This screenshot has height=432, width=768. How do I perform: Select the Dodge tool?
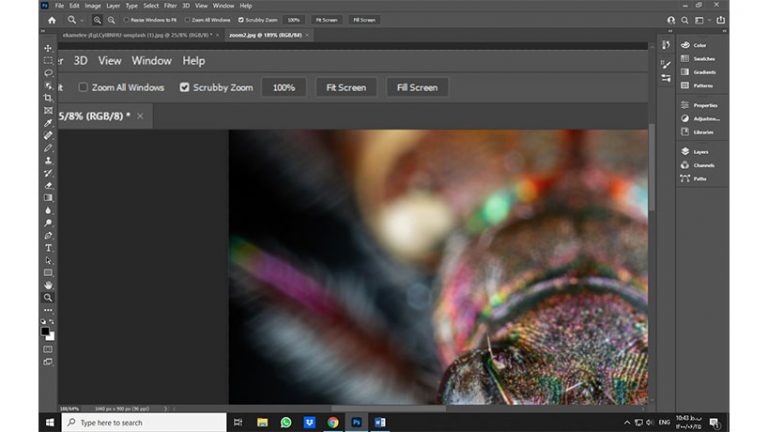(x=48, y=223)
